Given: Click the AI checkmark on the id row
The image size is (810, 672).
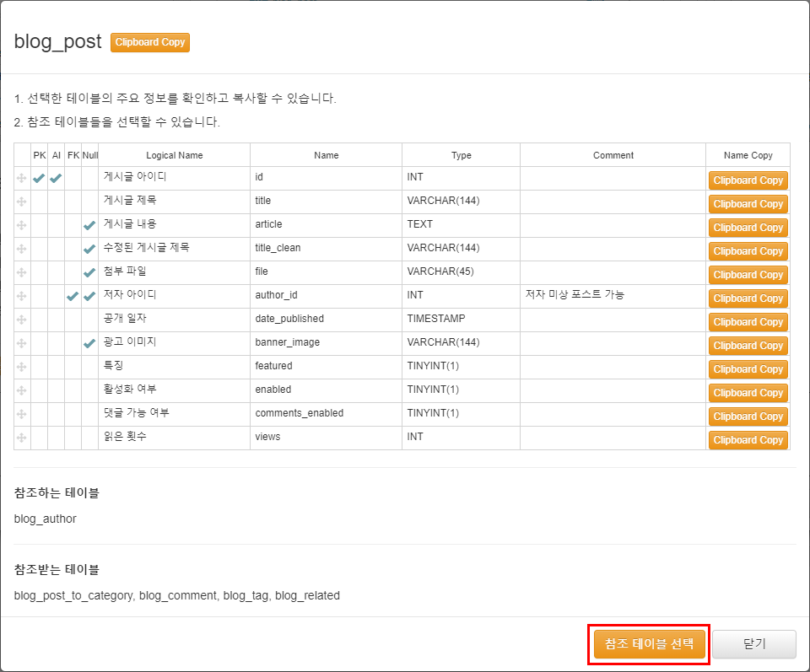Looking at the screenshot, I should point(56,179).
